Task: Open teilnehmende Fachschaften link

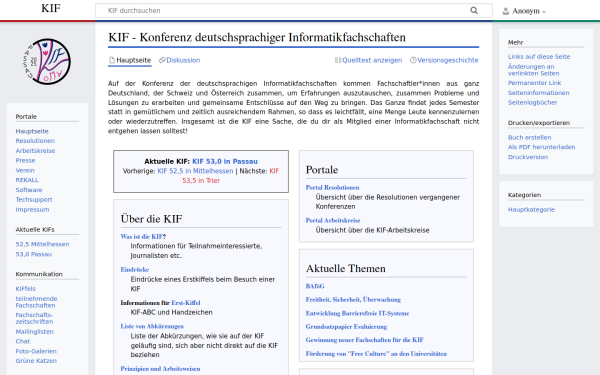Action: click(36, 302)
